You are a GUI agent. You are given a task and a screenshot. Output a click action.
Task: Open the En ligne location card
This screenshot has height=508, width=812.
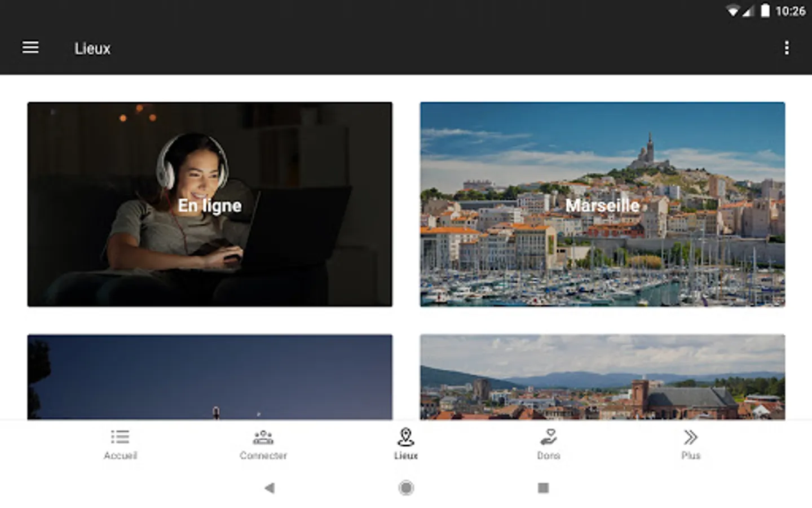point(210,204)
